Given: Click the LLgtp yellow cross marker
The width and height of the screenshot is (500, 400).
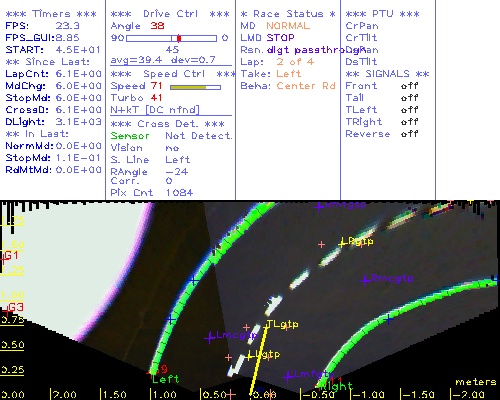Looking at the screenshot, I should click(249, 357).
